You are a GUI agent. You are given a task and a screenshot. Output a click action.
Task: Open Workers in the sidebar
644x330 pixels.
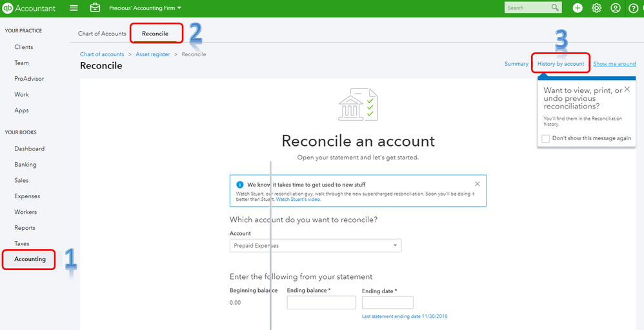(25, 212)
